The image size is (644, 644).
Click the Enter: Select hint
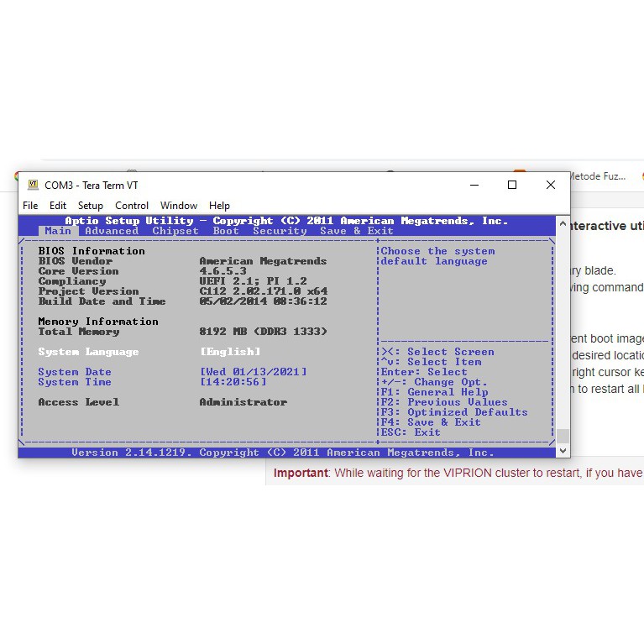(x=424, y=372)
